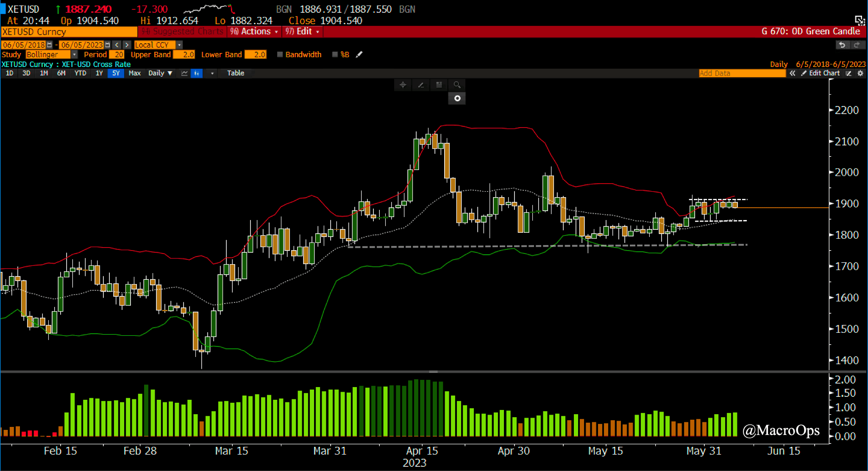
Task: Open chart settings gear icon
Action: click(860, 73)
